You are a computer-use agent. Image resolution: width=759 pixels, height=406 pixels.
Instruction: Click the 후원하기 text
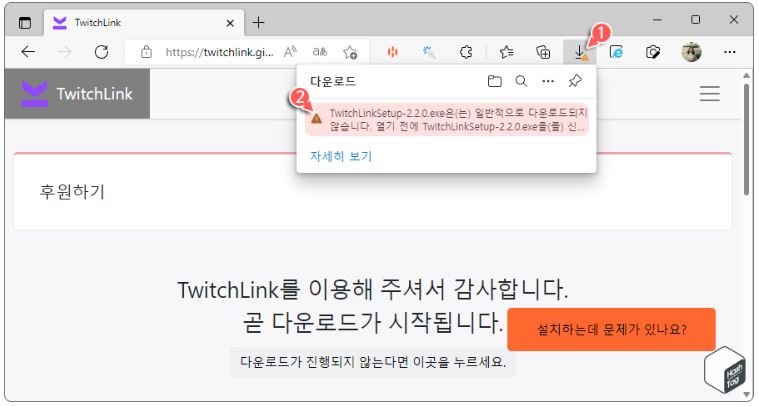point(72,192)
